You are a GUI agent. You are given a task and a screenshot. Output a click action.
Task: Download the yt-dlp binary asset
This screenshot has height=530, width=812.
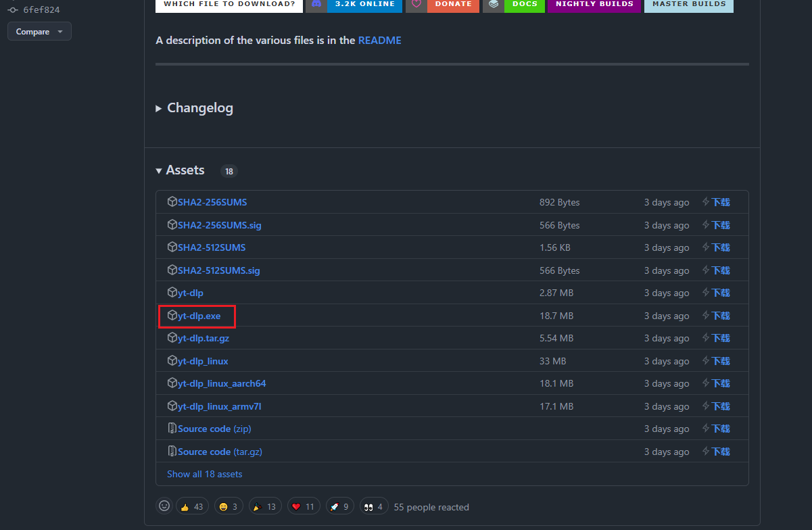[x=190, y=293]
